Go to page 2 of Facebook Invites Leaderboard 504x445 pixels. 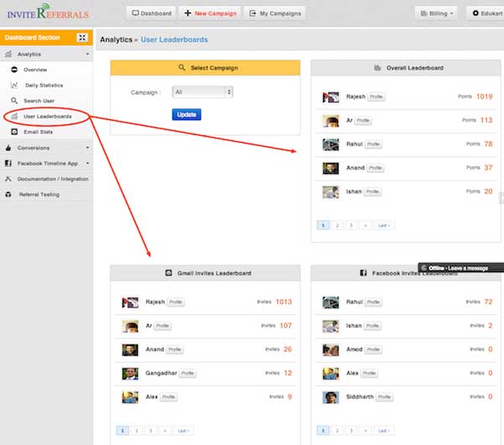337,431
